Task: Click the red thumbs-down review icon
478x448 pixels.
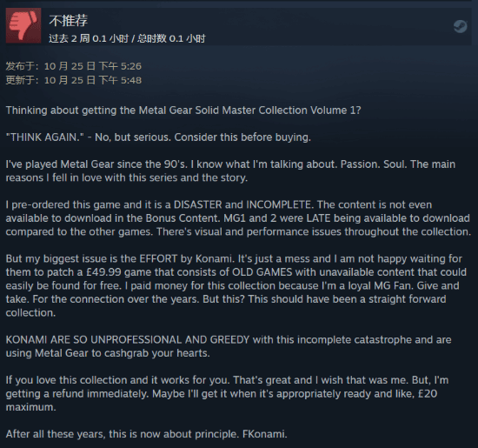Action: tap(23, 25)
